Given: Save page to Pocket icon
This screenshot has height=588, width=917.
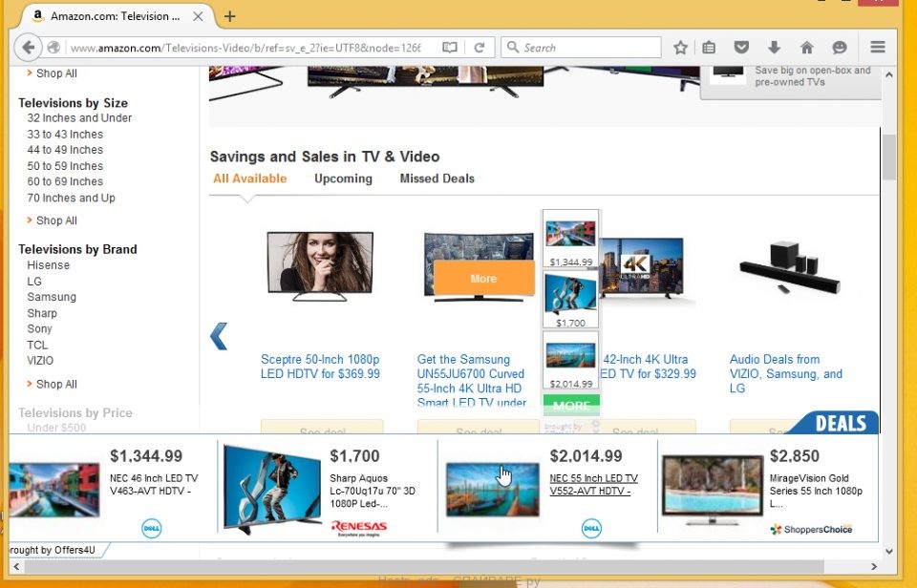Looking at the screenshot, I should pyautogui.click(x=741, y=48).
